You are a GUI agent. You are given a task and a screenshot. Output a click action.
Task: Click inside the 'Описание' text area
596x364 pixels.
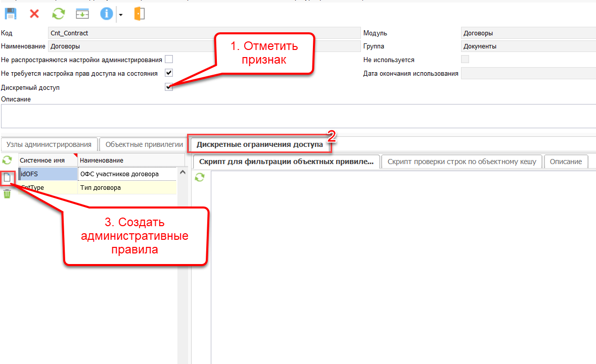click(298, 116)
